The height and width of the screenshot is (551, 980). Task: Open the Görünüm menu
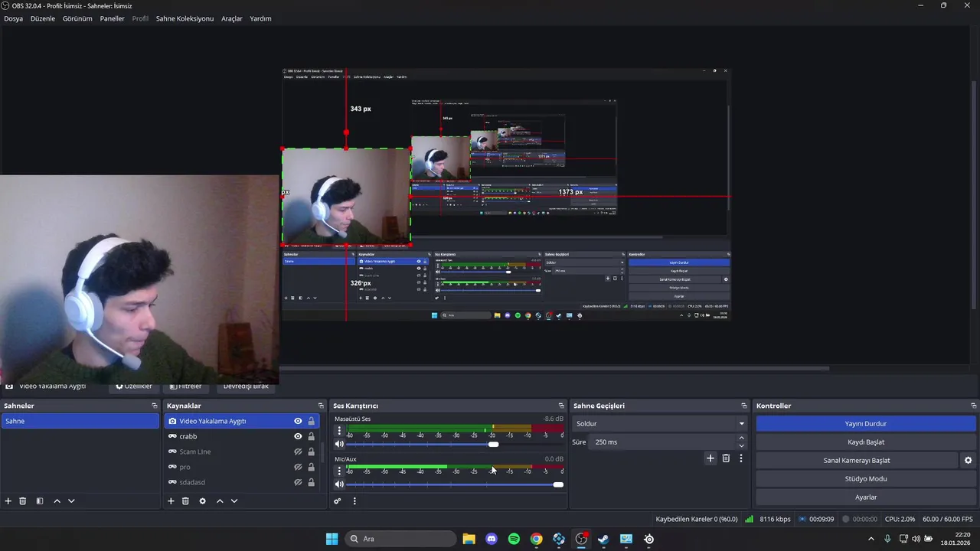[x=77, y=18]
